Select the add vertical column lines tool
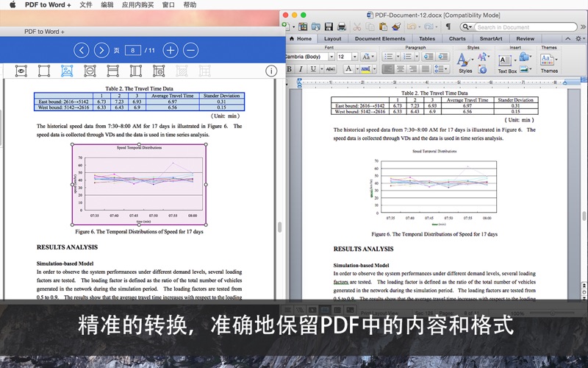The width and height of the screenshot is (588, 368). point(136,71)
